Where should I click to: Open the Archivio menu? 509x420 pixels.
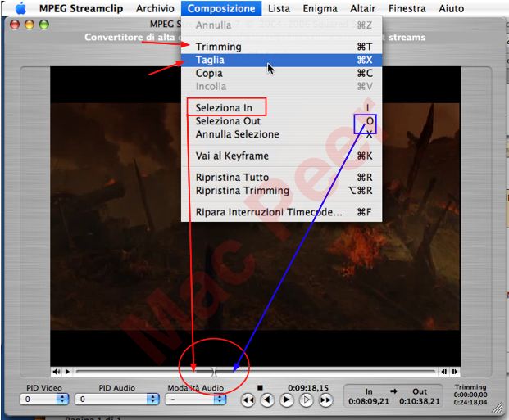(x=155, y=8)
